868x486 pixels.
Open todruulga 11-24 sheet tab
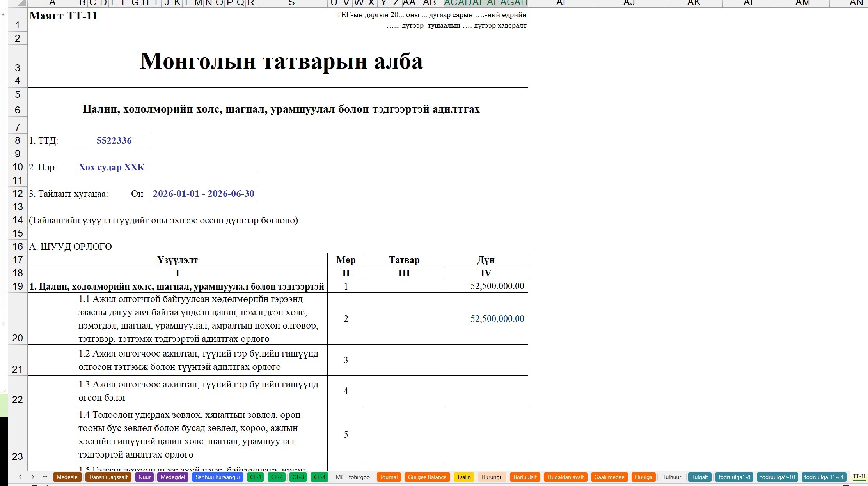824,477
